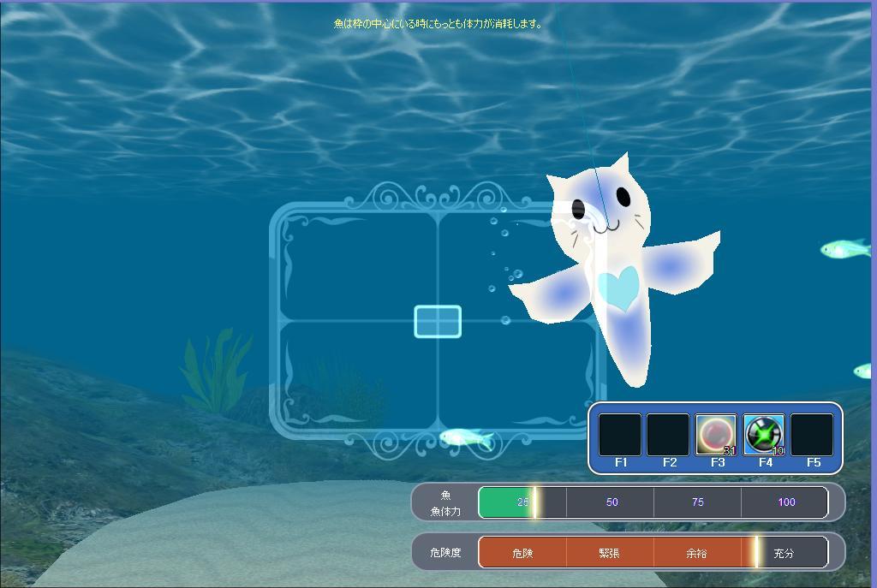Click the yellow hint text at top
Viewport: 877px width, 588px height.
[438, 24]
